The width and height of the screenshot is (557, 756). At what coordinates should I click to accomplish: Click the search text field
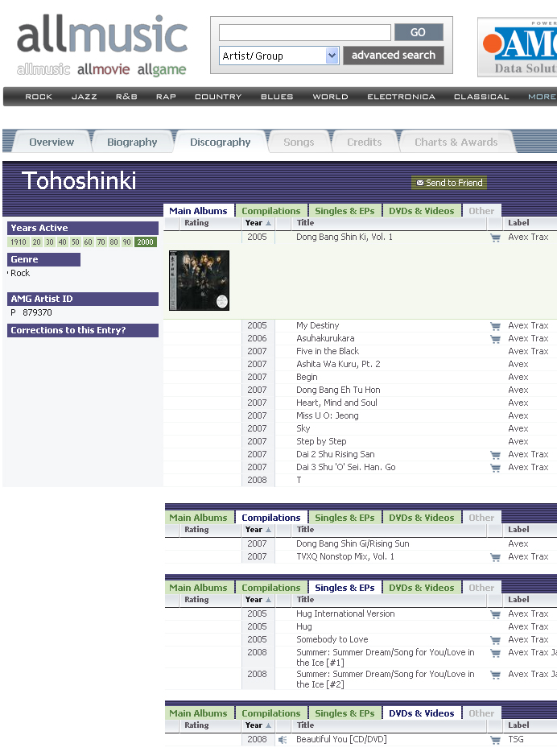(305, 32)
